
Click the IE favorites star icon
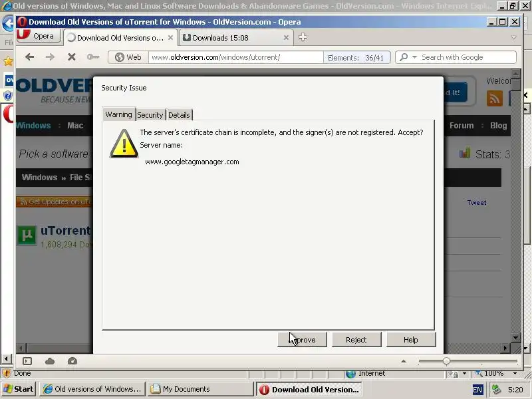(x=8, y=61)
